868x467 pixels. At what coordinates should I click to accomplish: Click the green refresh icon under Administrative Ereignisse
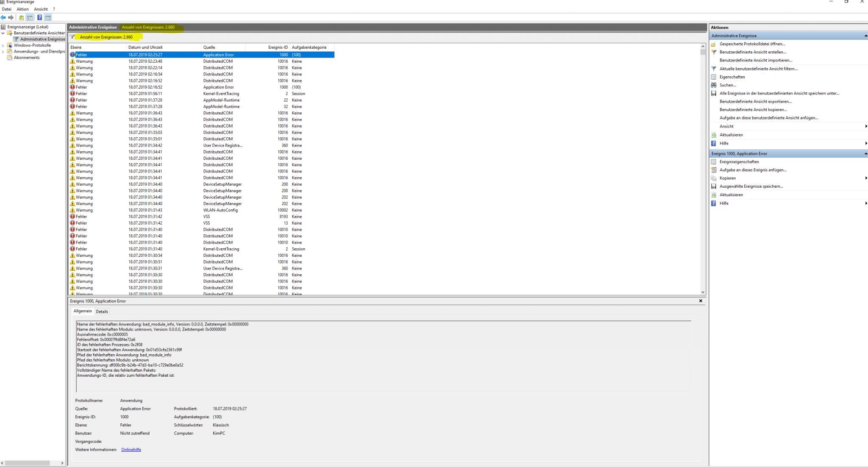click(x=714, y=135)
